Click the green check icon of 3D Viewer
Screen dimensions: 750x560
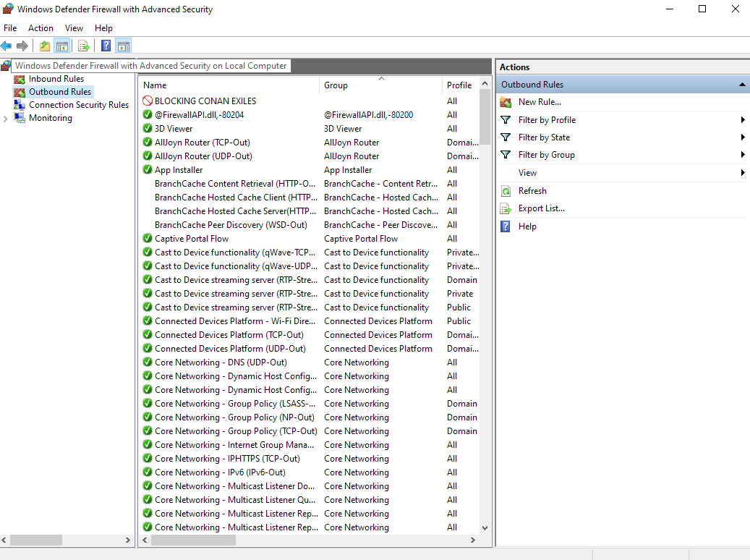[x=148, y=128]
